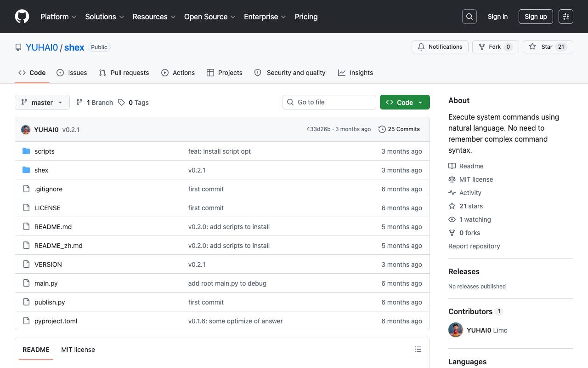Image resolution: width=588 pixels, height=368 pixels.
Task: Click Report repository link
Action: 474,246
